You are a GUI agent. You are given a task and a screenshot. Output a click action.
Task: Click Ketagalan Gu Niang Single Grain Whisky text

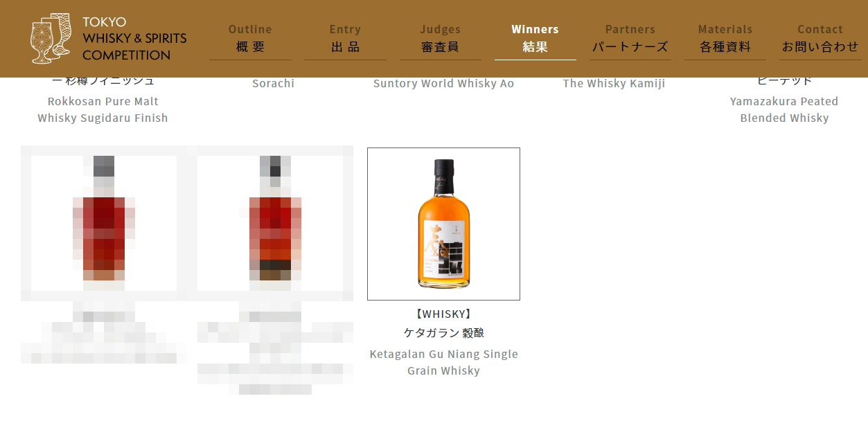click(443, 362)
